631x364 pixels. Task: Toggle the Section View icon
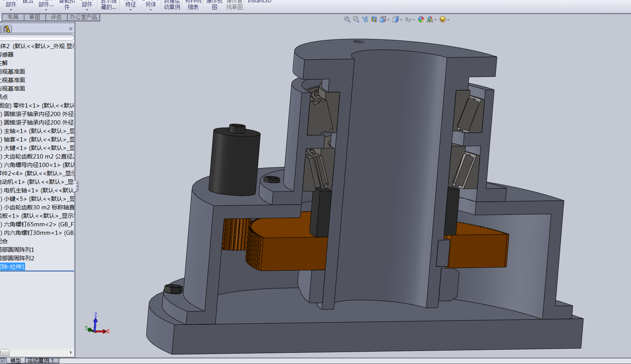pos(374,19)
